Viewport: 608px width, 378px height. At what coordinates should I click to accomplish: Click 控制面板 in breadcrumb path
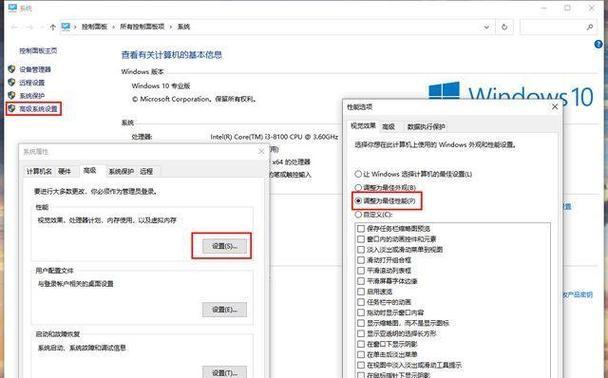coord(94,27)
